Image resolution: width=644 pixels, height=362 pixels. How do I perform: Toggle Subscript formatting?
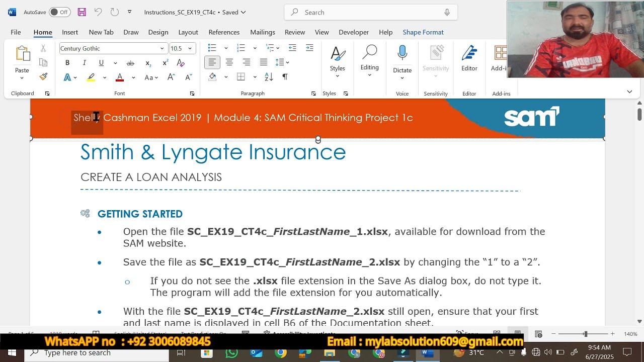[x=148, y=63]
